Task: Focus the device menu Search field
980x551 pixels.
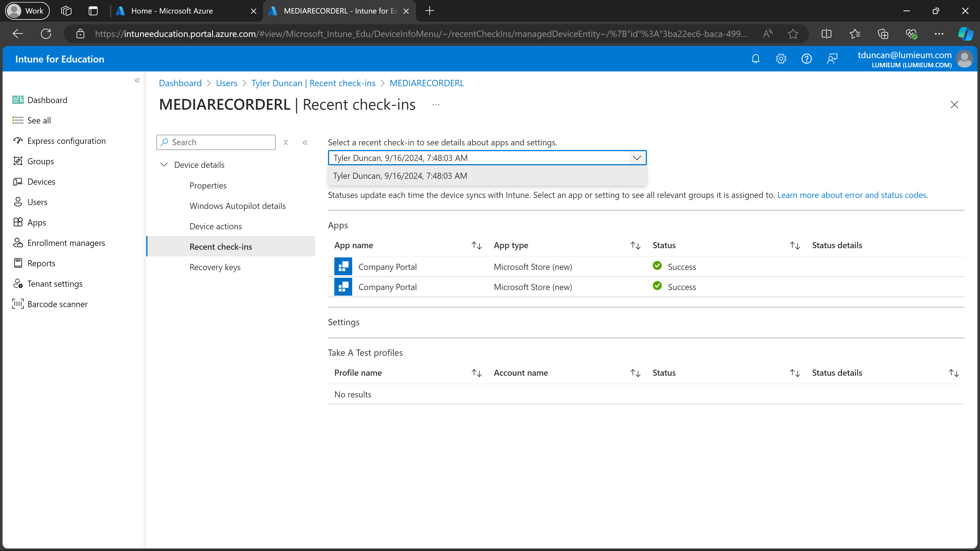Action: coord(216,142)
